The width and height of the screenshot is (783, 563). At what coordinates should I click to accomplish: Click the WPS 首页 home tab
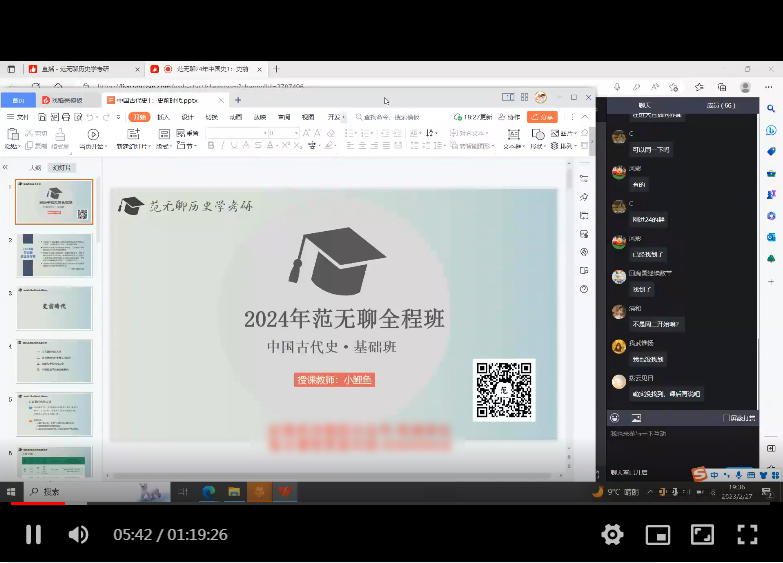tap(18, 100)
